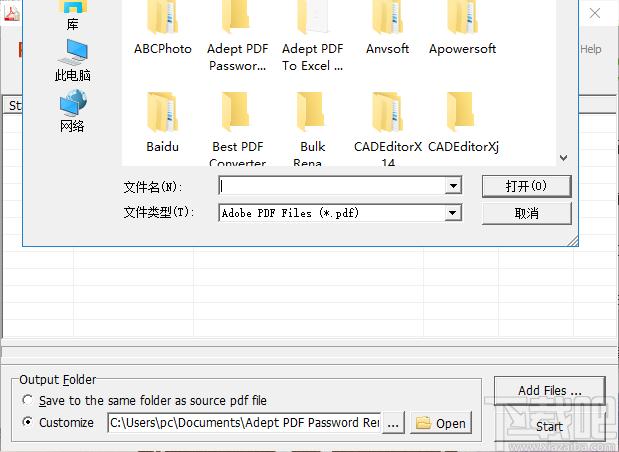
Task: Open the output folder with Open button
Action: click(x=441, y=423)
